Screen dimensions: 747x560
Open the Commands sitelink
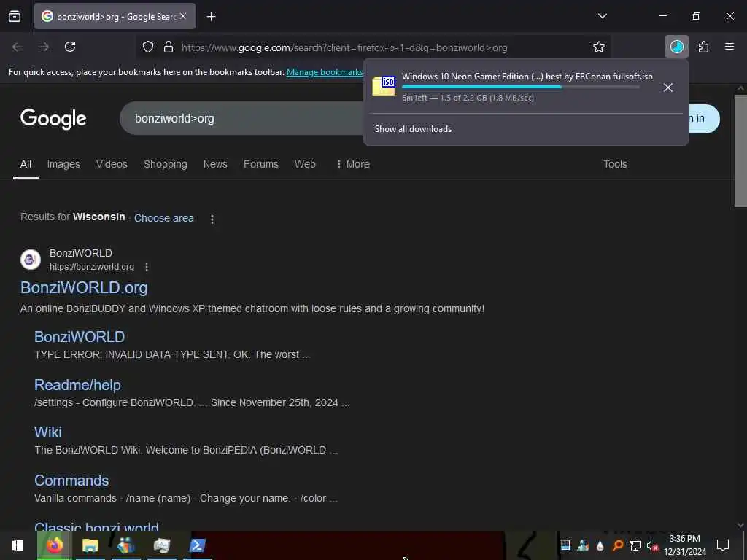coord(71,481)
